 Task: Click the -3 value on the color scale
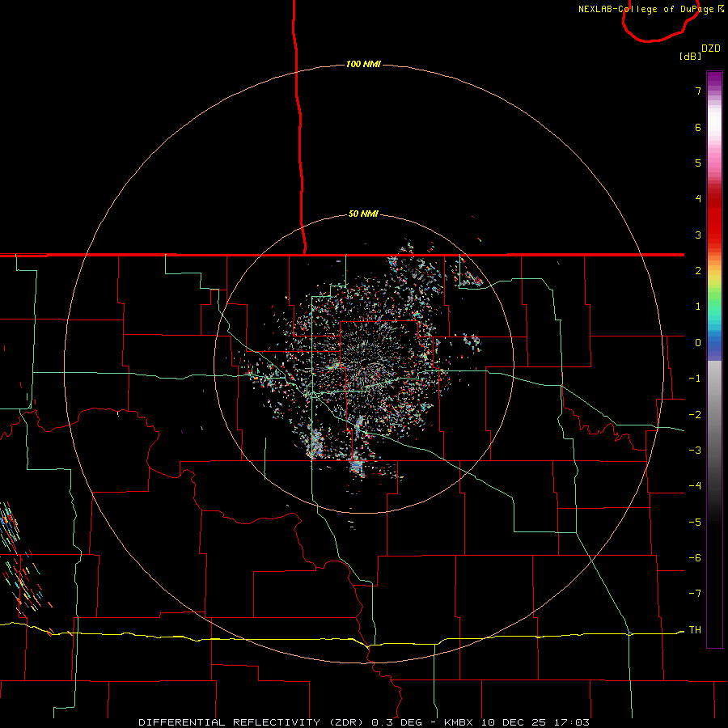point(695,451)
